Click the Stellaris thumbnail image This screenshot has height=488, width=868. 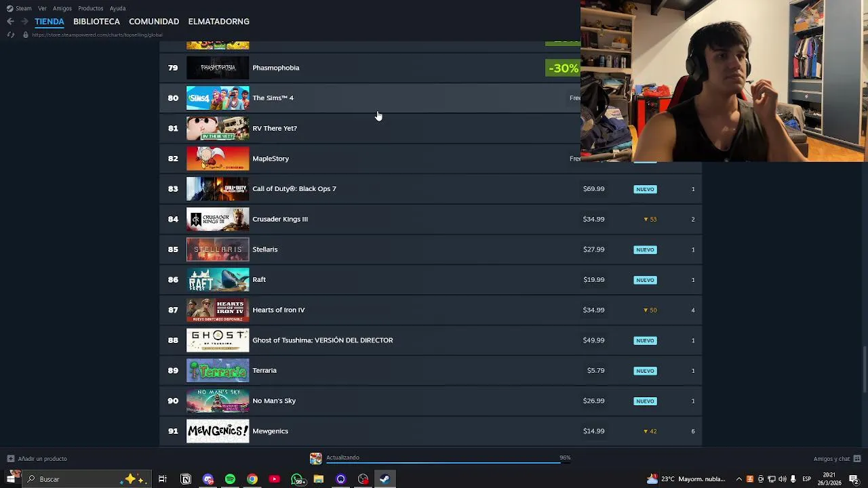click(218, 249)
